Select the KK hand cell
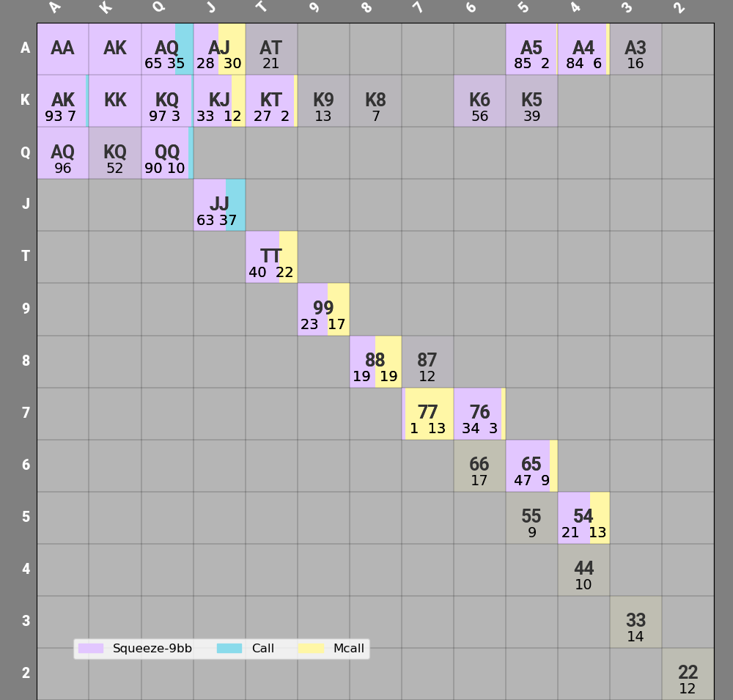 click(x=115, y=101)
